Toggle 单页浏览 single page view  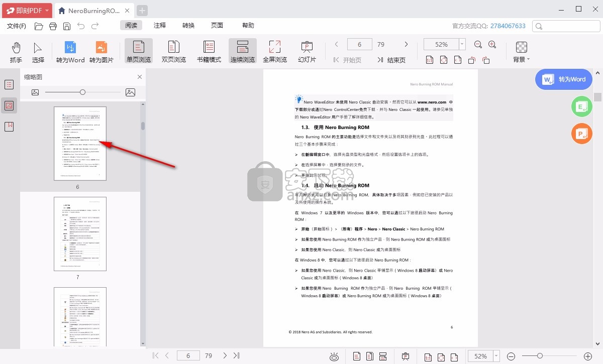[x=138, y=52]
